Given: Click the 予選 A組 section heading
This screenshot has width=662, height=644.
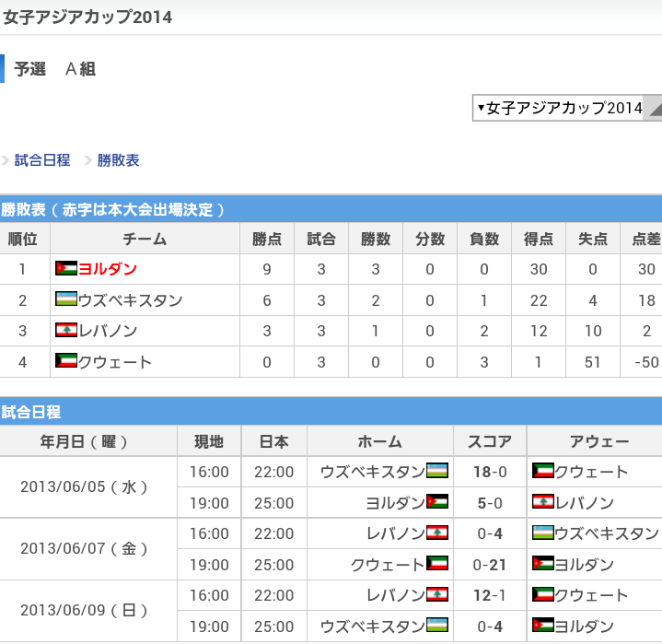Looking at the screenshot, I should point(55,69).
